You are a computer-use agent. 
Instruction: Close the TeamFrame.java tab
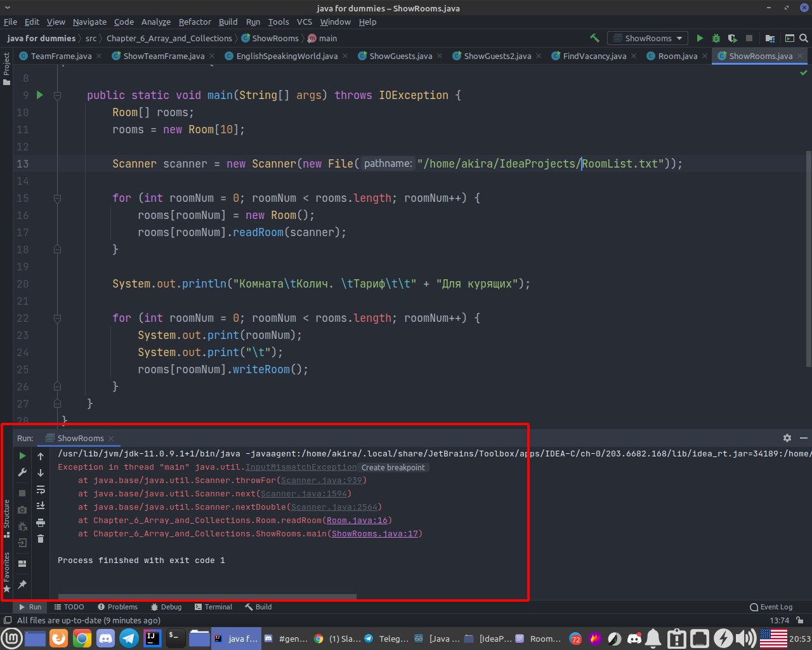pyautogui.click(x=99, y=56)
